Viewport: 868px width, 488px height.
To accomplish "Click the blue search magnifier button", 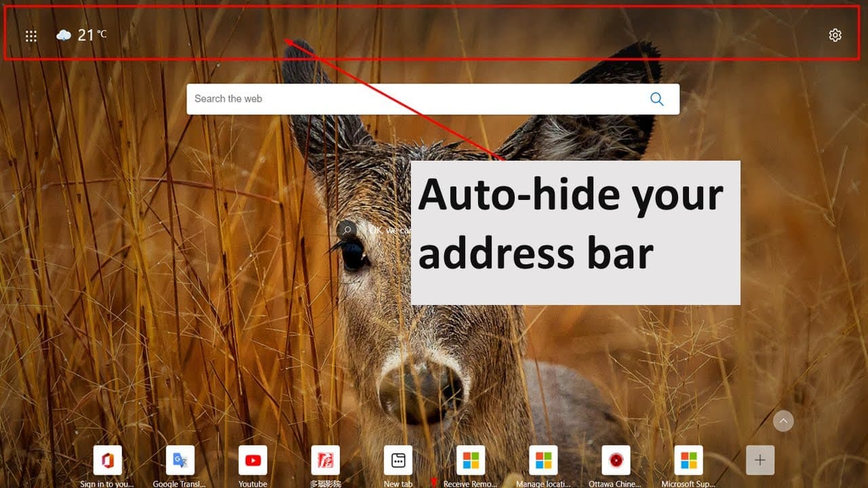I will coord(656,99).
